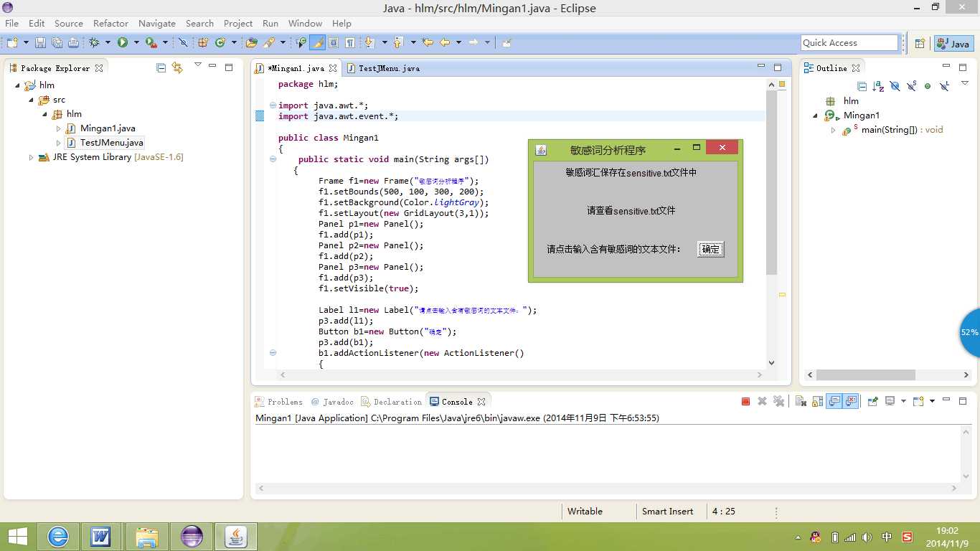The height and width of the screenshot is (551, 980).
Task: Toggle Block Selection Mode icon
Action: coord(334,43)
